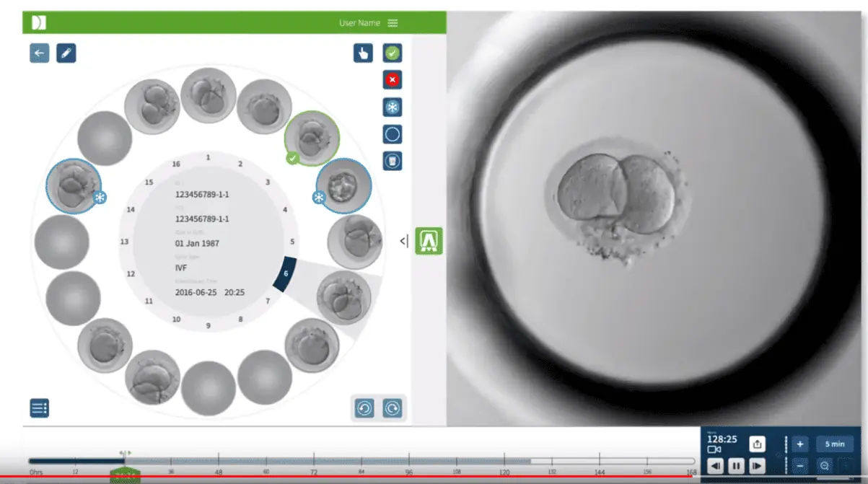The height and width of the screenshot is (484, 868).
Task: Rotate embryo dish clockwise
Action: 392,408
